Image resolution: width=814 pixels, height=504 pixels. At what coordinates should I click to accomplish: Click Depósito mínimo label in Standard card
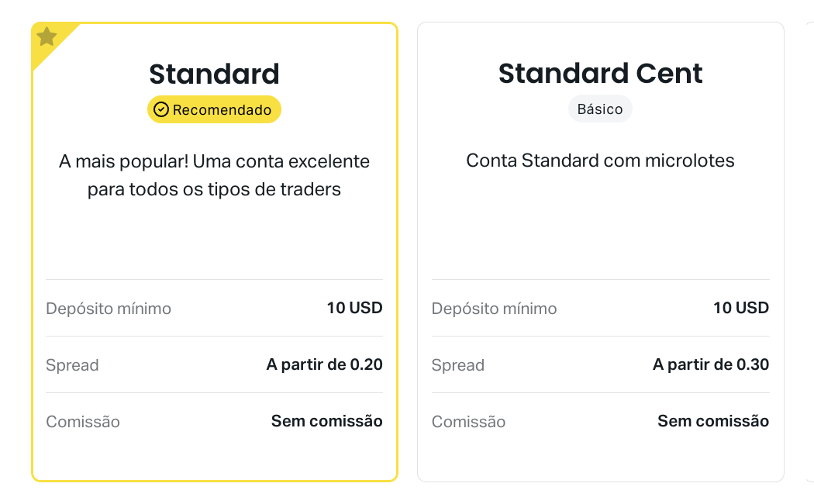(109, 309)
